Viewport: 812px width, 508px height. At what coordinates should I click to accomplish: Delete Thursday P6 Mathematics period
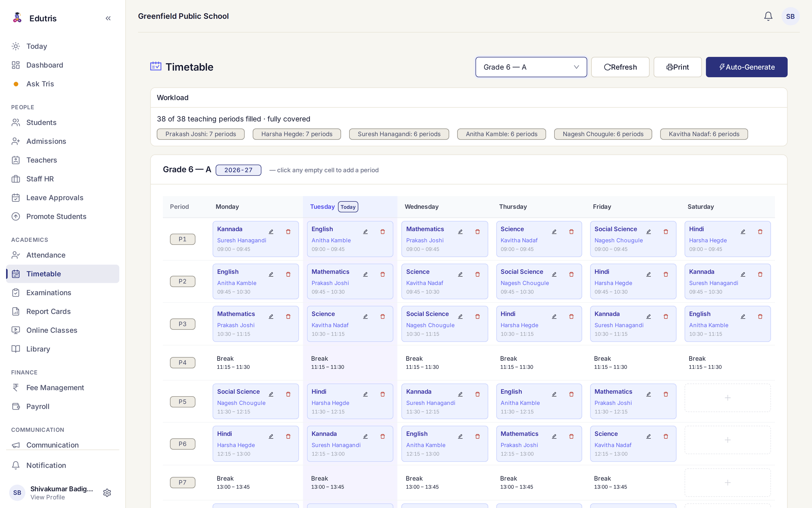pyautogui.click(x=571, y=437)
